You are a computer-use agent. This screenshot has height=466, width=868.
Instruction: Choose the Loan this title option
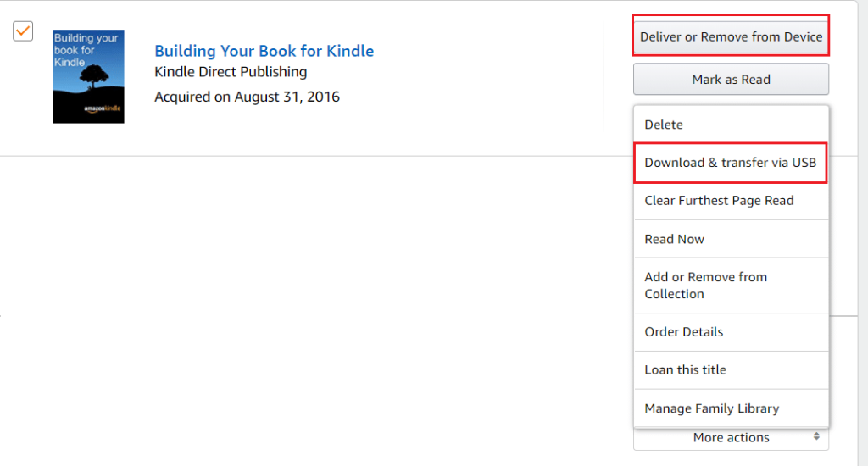click(x=685, y=370)
